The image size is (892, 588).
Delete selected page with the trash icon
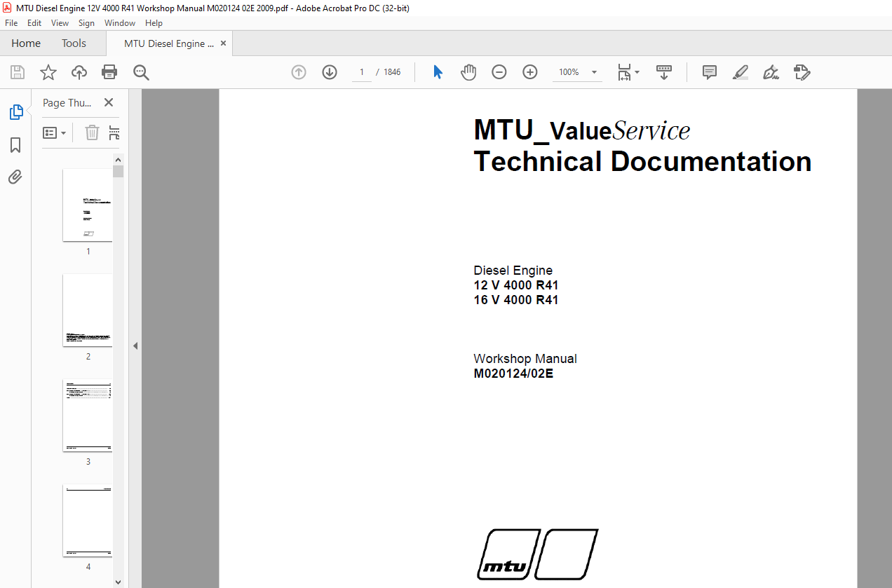point(92,132)
